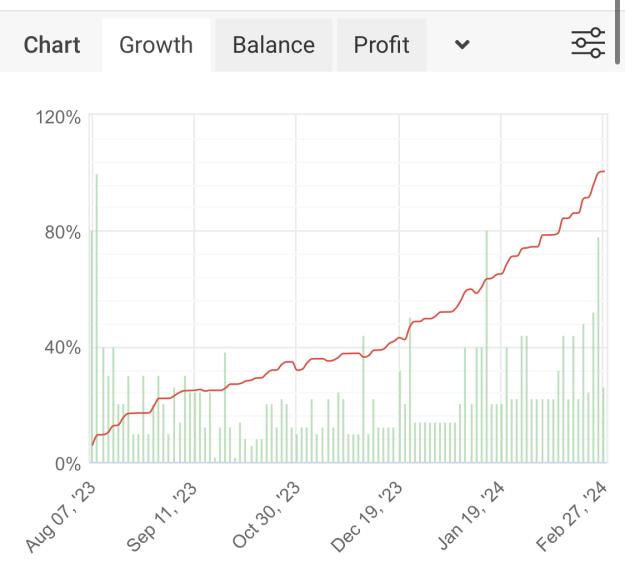Click the Chart heading label
Image resolution: width=625 pixels, height=578 pixels.
pyautogui.click(x=52, y=45)
